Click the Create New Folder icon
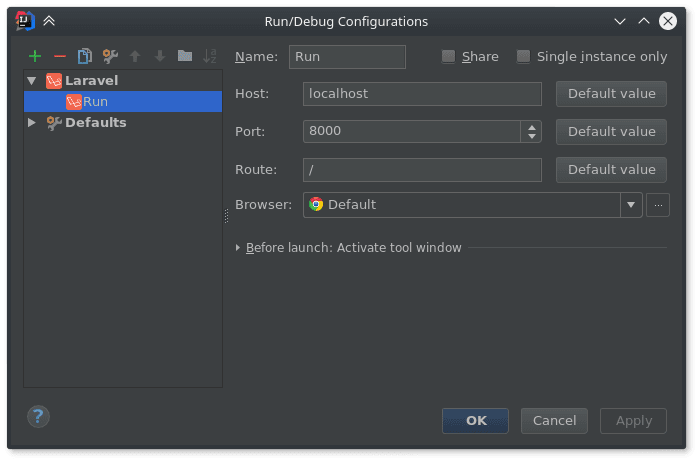This screenshot has height=462, width=699. [x=184, y=56]
